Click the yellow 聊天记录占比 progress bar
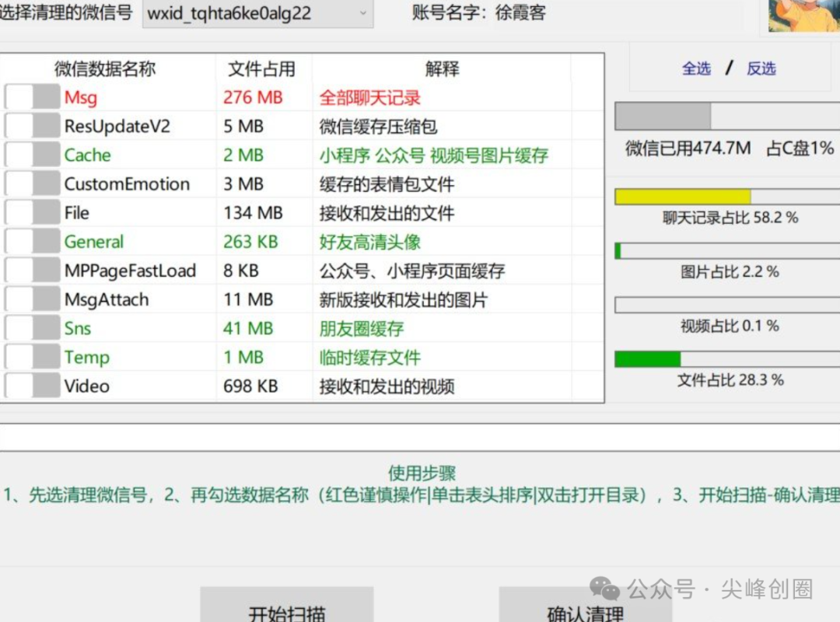Screen dimensions: 840x622 [x=727, y=197]
